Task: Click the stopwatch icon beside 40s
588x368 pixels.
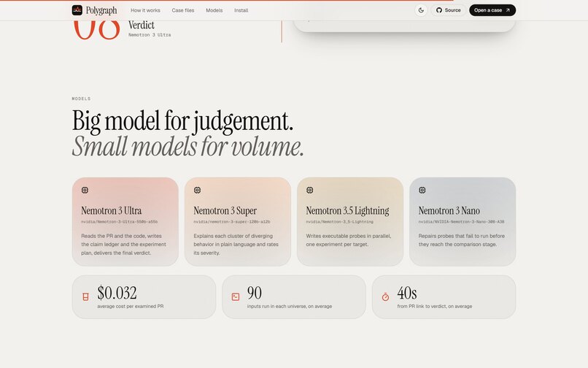Action: point(385,297)
